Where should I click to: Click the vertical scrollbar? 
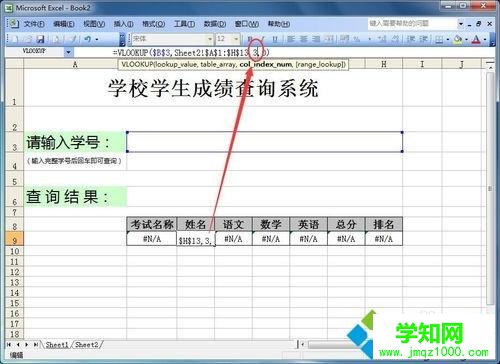[x=490, y=189]
